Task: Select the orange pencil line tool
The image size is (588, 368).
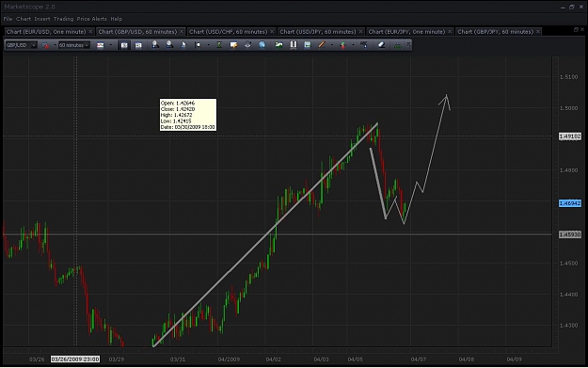Action: (x=322, y=45)
